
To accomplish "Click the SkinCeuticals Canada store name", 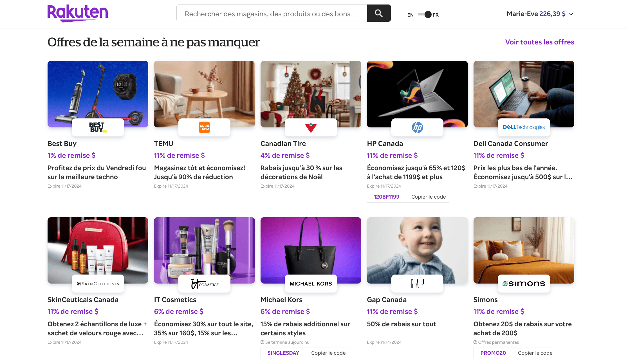I will (x=83, y=300).
